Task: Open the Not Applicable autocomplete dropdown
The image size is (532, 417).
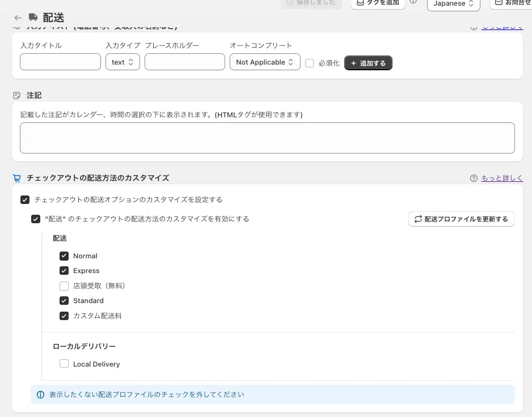Action: click(265, 62)
